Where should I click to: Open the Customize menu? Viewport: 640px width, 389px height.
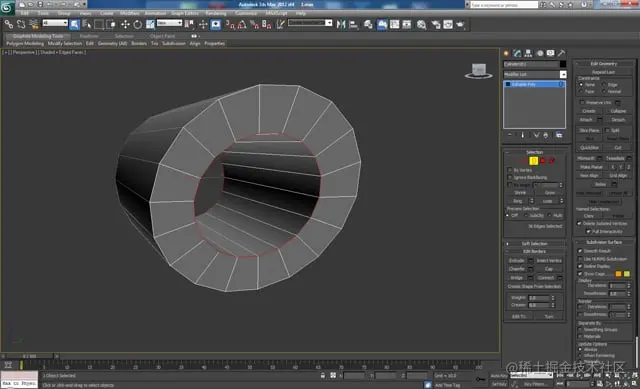coord(246,13)
